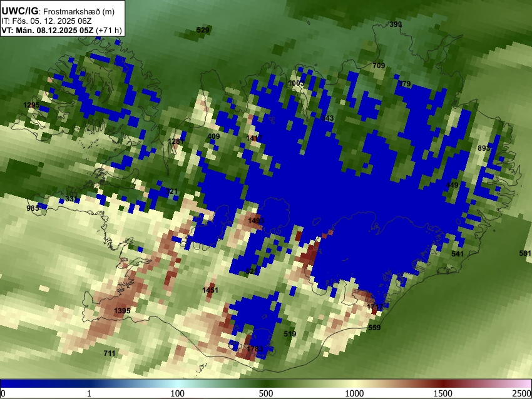
Task: Click the map value 449
Action: [452, 185]
